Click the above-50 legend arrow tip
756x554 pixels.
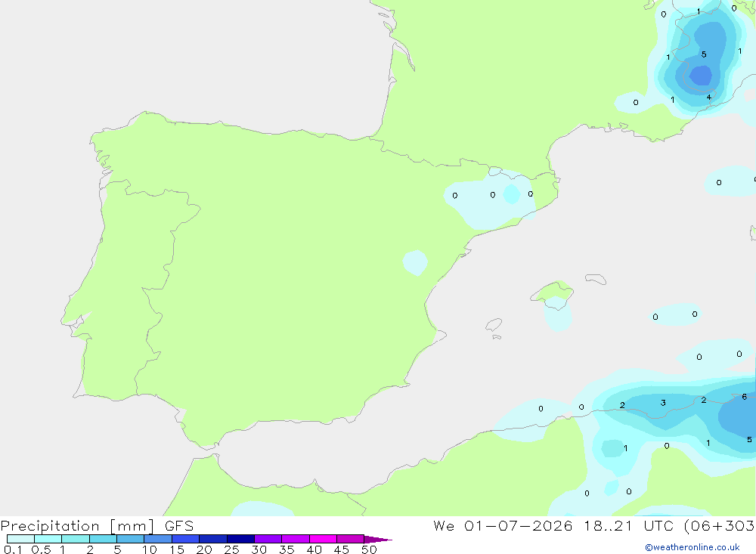coord(378,539)
